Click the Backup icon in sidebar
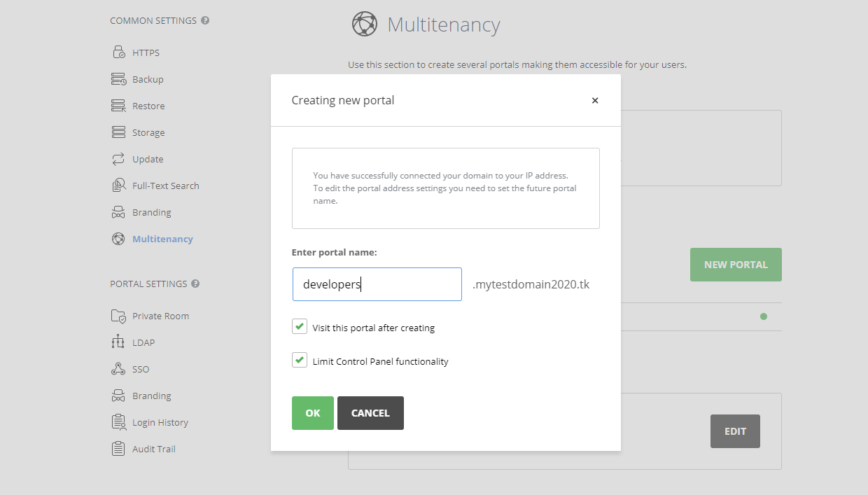 [x=118, y=79]
